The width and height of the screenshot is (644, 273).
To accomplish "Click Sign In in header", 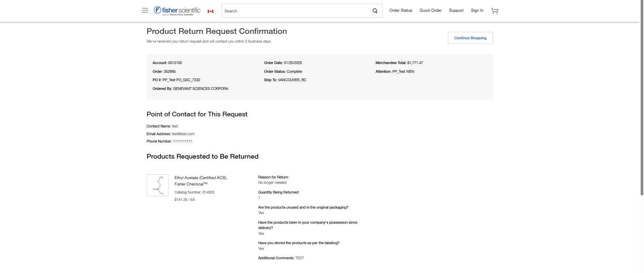I will click(x=477, y=10).
